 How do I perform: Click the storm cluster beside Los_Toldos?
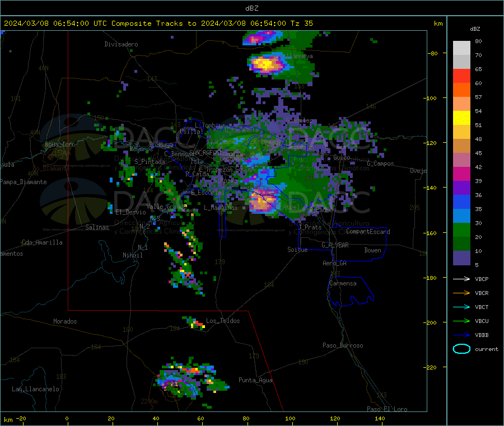[x=194, y=322]
